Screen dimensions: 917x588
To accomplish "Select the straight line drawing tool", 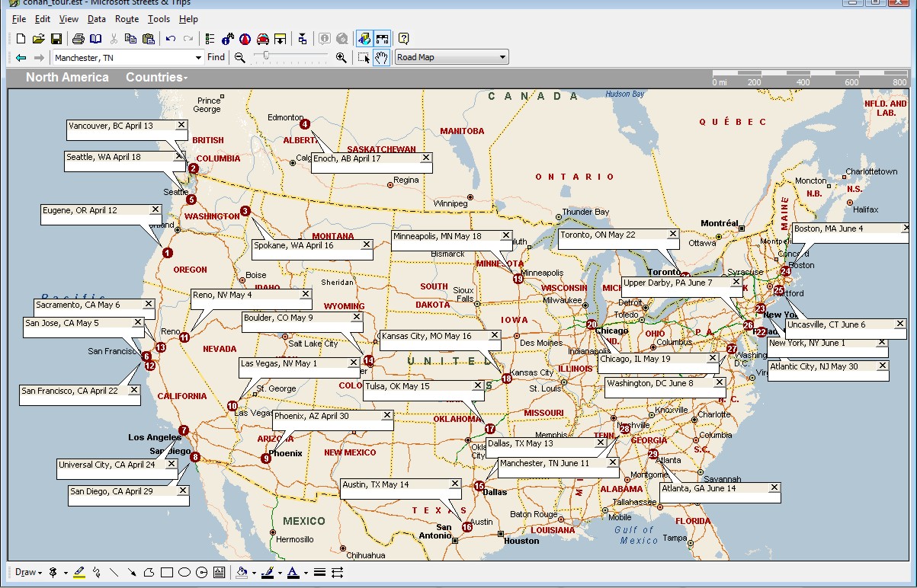I will tap(114, 572).
